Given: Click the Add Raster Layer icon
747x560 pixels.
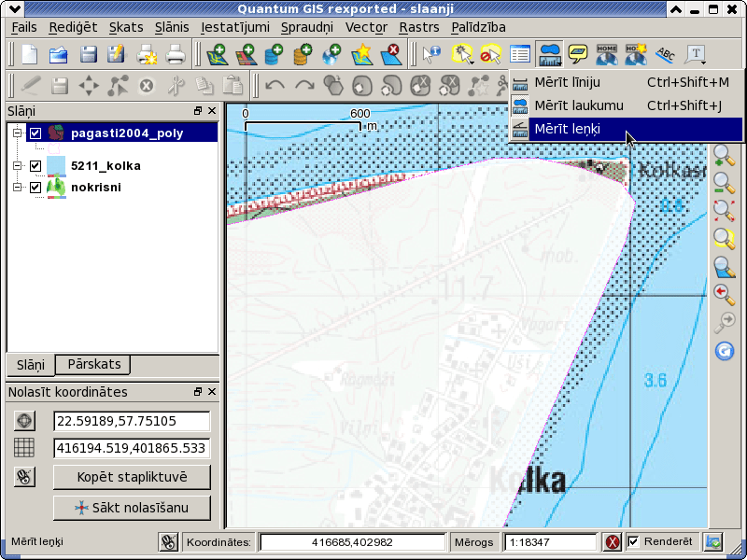Looking at the screenshot, I should click(x=246, y=54).
